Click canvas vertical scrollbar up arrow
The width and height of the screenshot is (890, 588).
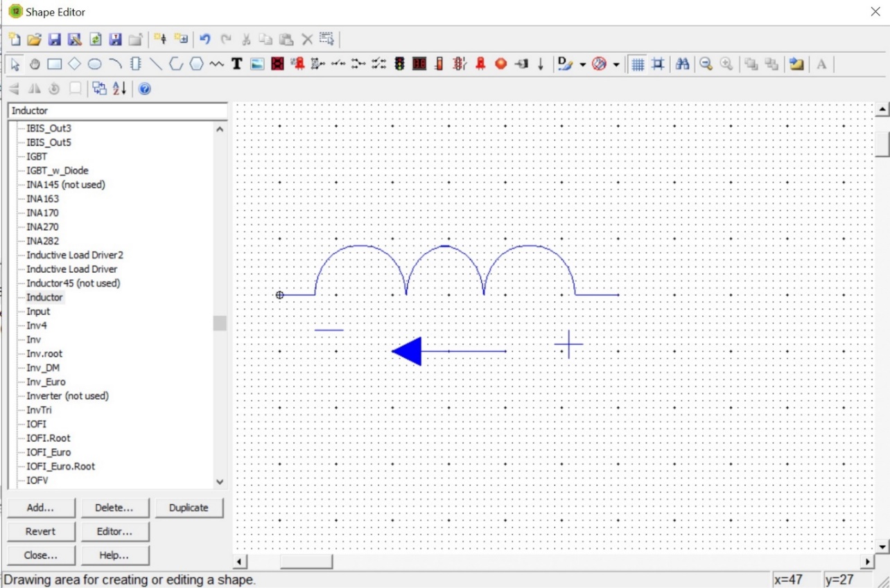882,109
